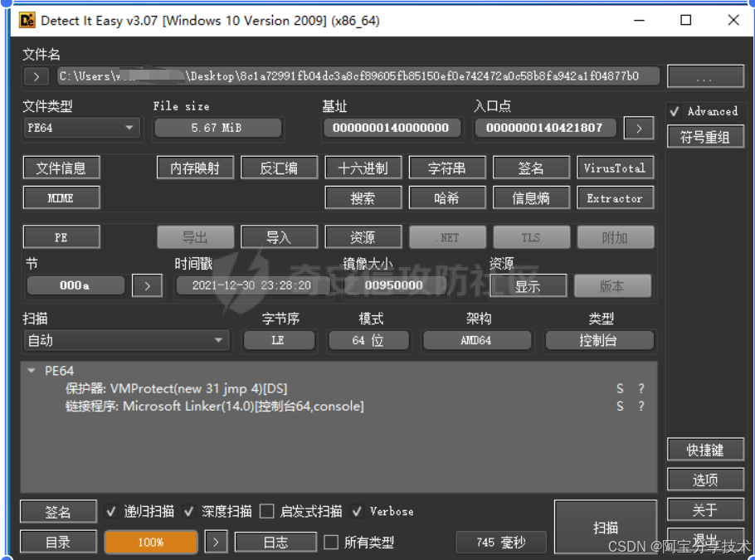Click the 模式 64 位 value
The image size is (755, 560).
368,340
